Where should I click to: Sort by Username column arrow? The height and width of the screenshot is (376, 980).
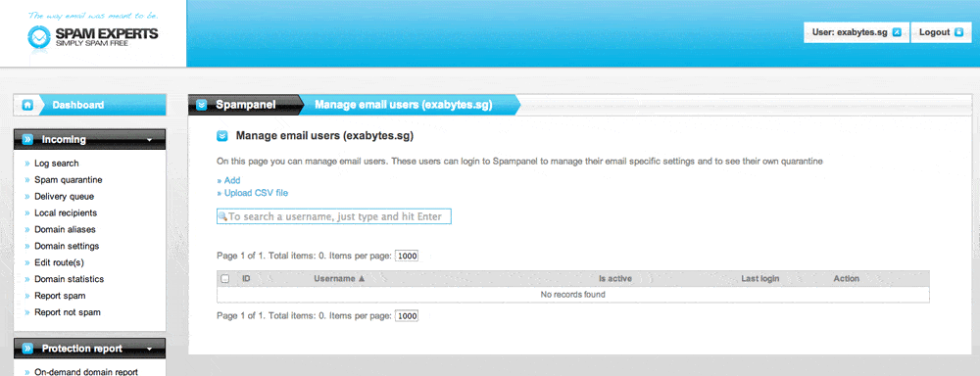[362, 278]
